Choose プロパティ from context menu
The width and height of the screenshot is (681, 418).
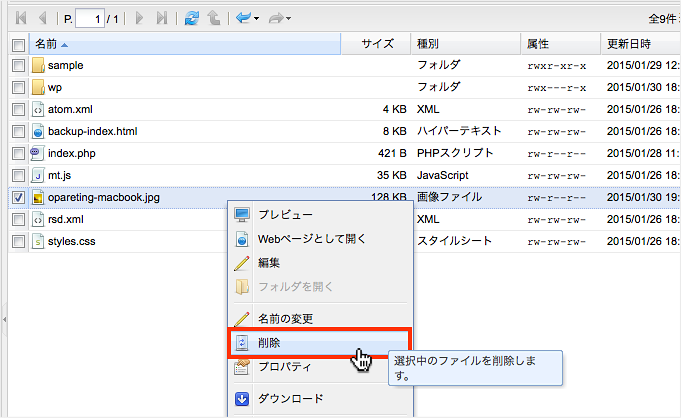[x=321, y=367]
